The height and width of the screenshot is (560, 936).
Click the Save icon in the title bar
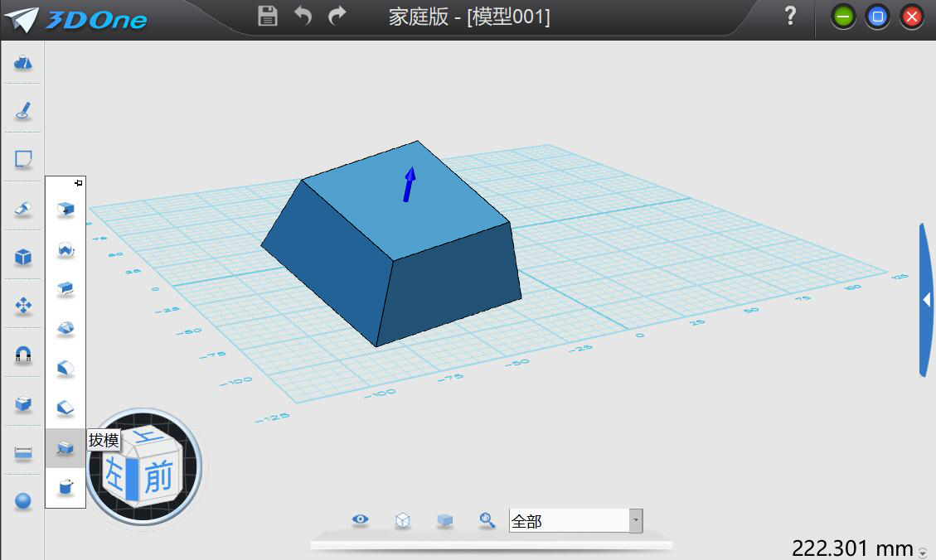[x=267, y=16]
